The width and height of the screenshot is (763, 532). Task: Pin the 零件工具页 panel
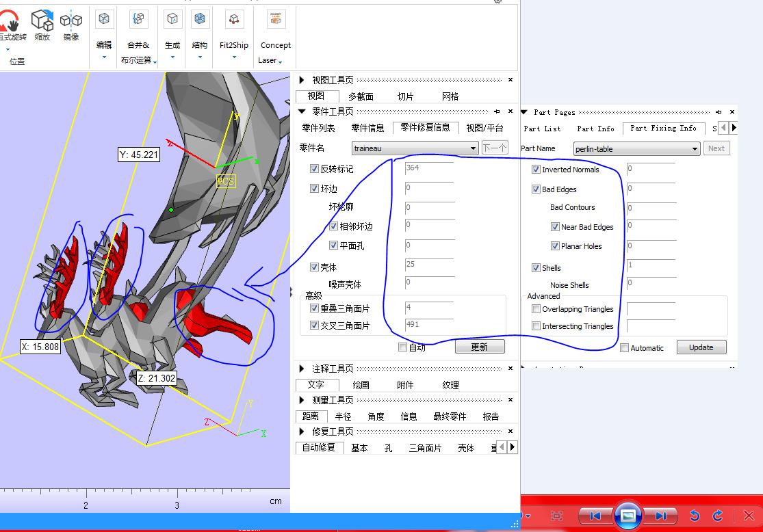[x=497, y=111]
